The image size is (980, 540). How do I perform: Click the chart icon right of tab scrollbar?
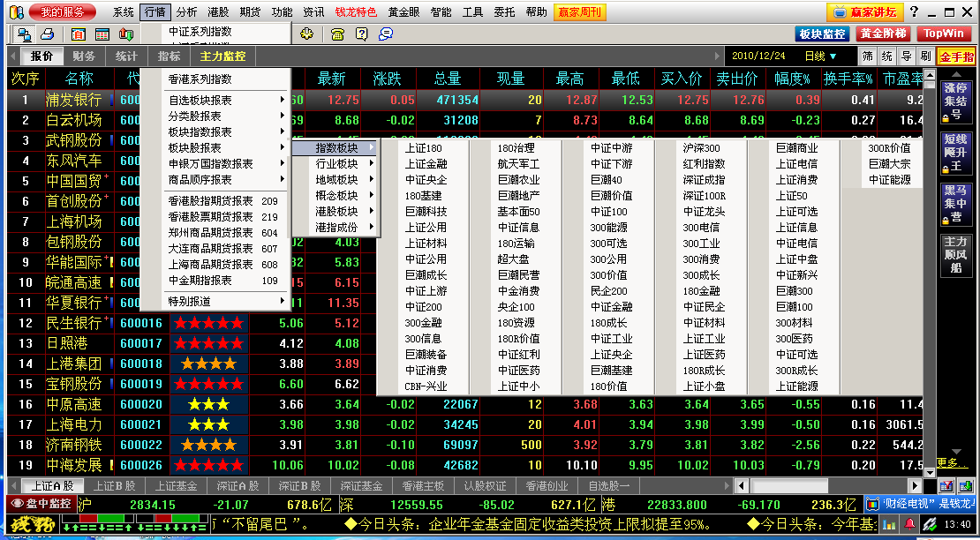(946, 485)
